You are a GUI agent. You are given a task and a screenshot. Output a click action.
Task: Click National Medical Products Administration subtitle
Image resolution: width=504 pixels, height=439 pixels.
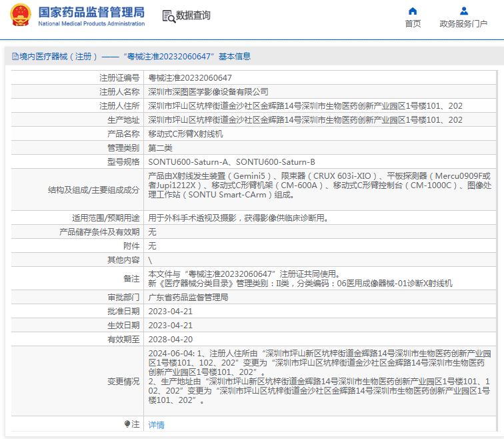tap(91, 23)
